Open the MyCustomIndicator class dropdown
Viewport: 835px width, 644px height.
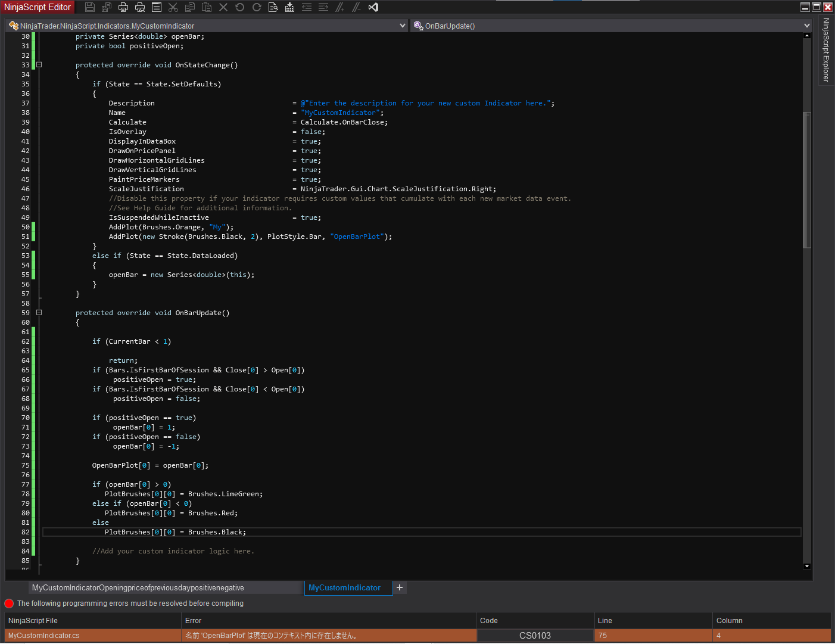tap(403, 26)
